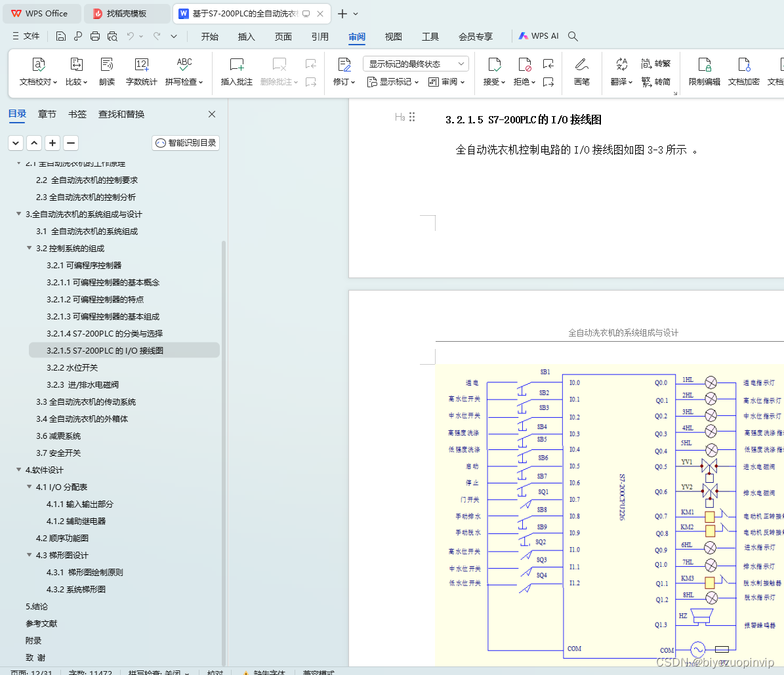The width and height of the screenshot is (784, 675).
Task: Click the Save icon in the quick toolbar
Action: [x=60, y=36]
